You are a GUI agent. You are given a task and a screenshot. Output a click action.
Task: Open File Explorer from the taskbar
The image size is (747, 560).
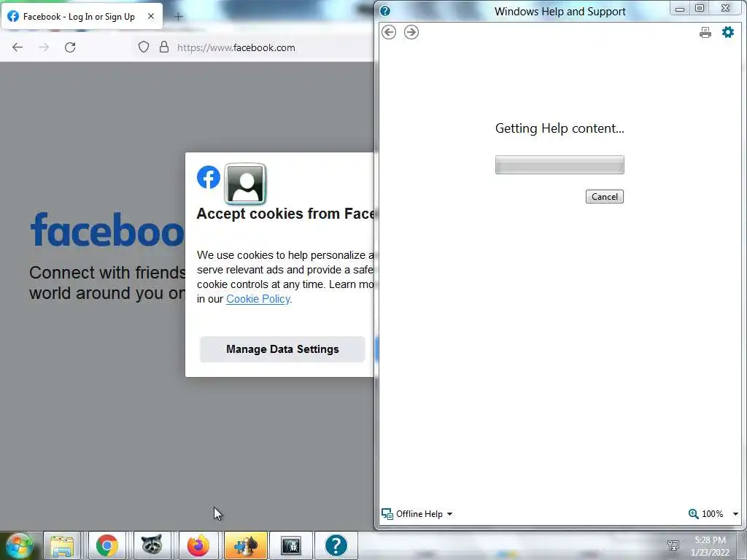[x=62, y=545]
